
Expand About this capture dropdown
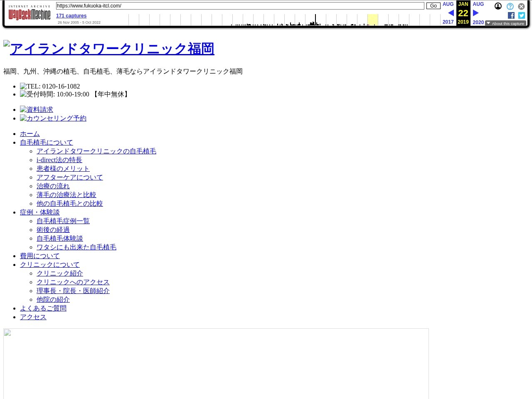point(505,24)
